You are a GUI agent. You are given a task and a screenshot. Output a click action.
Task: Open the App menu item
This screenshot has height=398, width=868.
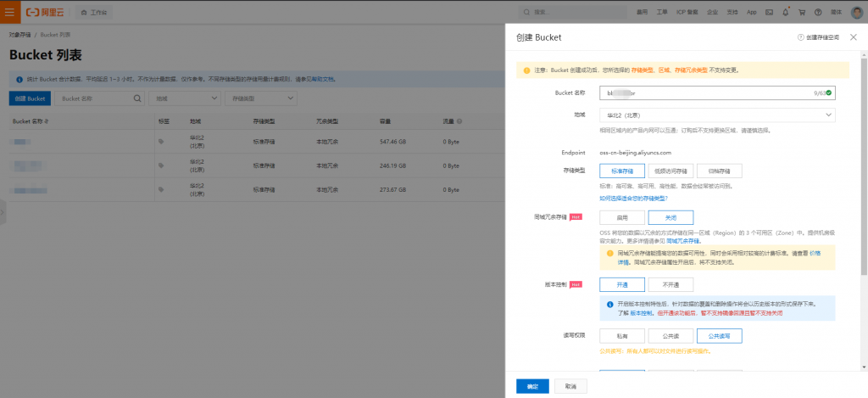(x=751, y=12)
